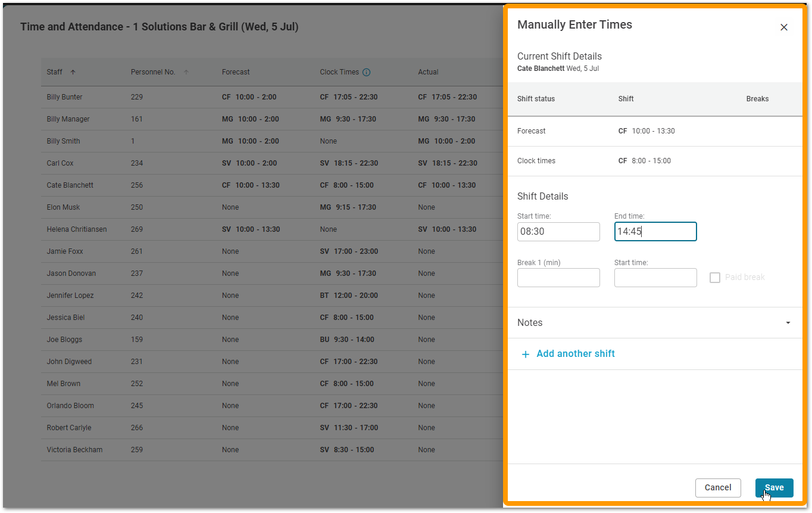Click the plus icon beside Add another shift
Screen dimensions: 812x513
tap(525, 355)
